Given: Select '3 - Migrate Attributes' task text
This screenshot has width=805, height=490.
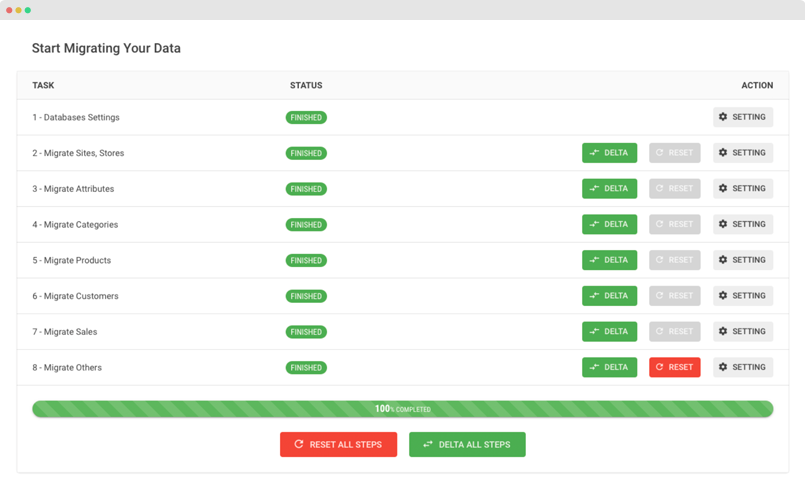Looking at the screenshot, I should point(73,189).
